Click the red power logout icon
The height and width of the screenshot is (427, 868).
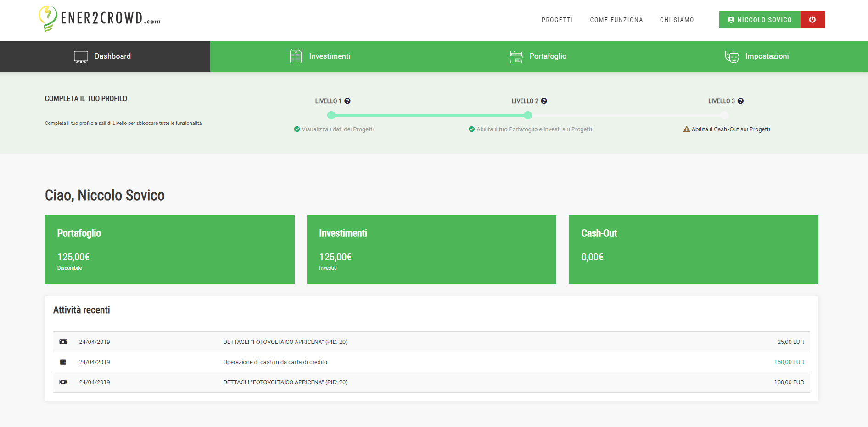(x=812, y=20)
